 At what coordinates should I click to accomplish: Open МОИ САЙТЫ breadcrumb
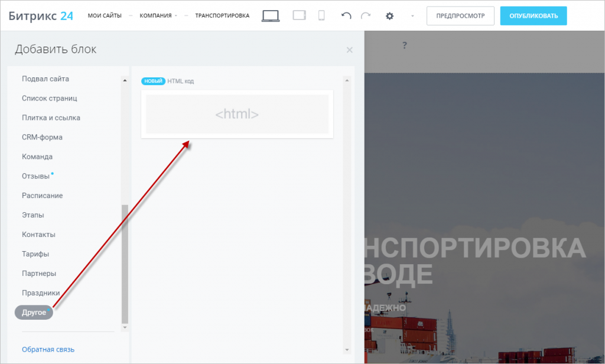tap(105, 16)
